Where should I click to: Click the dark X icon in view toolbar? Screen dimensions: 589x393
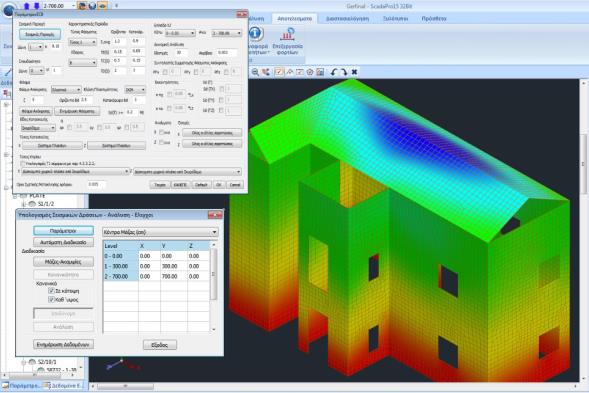point(354,72)
